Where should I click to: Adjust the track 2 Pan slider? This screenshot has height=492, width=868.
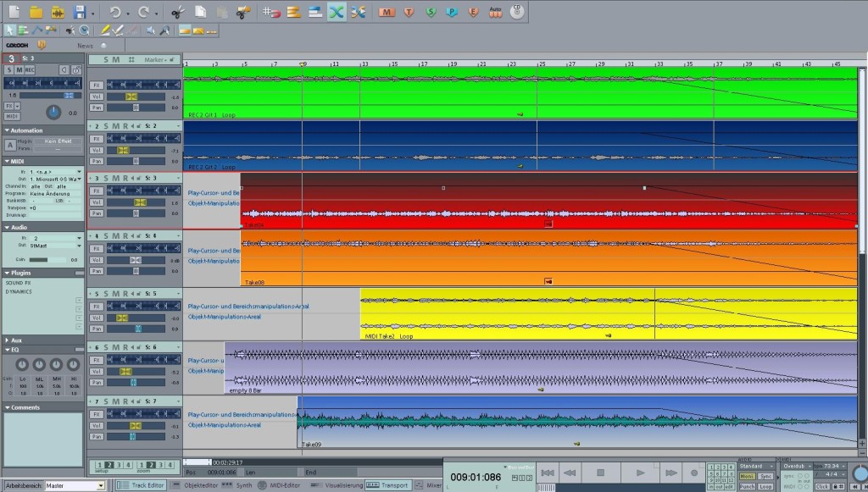(136, 162)
